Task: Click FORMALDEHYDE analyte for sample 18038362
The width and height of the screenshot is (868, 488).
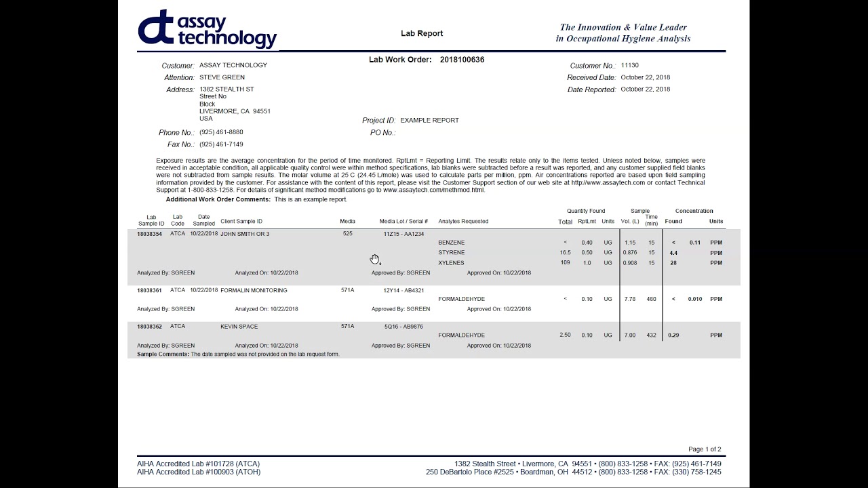Action: point(462,335)
